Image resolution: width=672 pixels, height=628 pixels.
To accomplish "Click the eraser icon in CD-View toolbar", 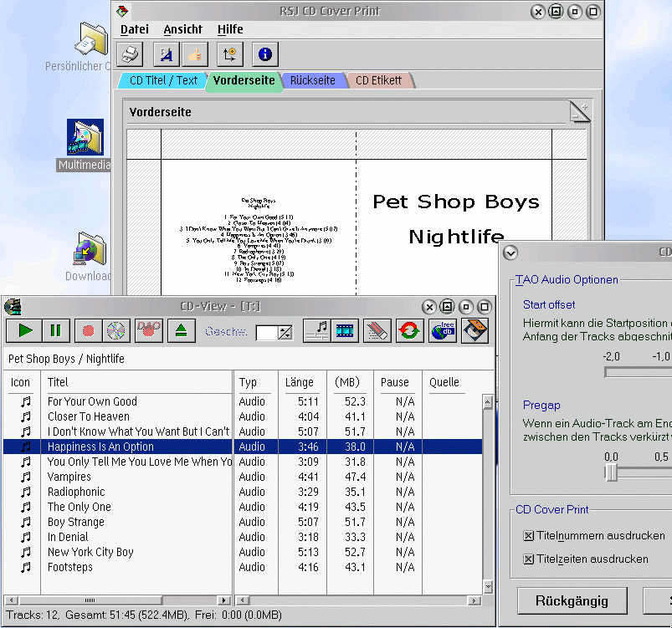I will point(377,330).
